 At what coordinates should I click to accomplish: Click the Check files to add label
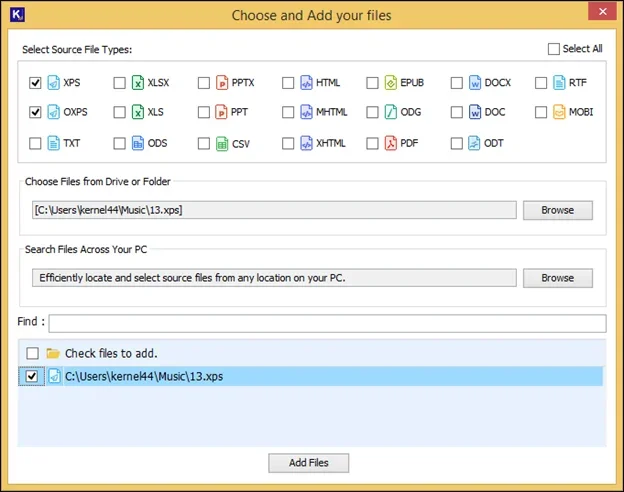(x=111, y=353)
